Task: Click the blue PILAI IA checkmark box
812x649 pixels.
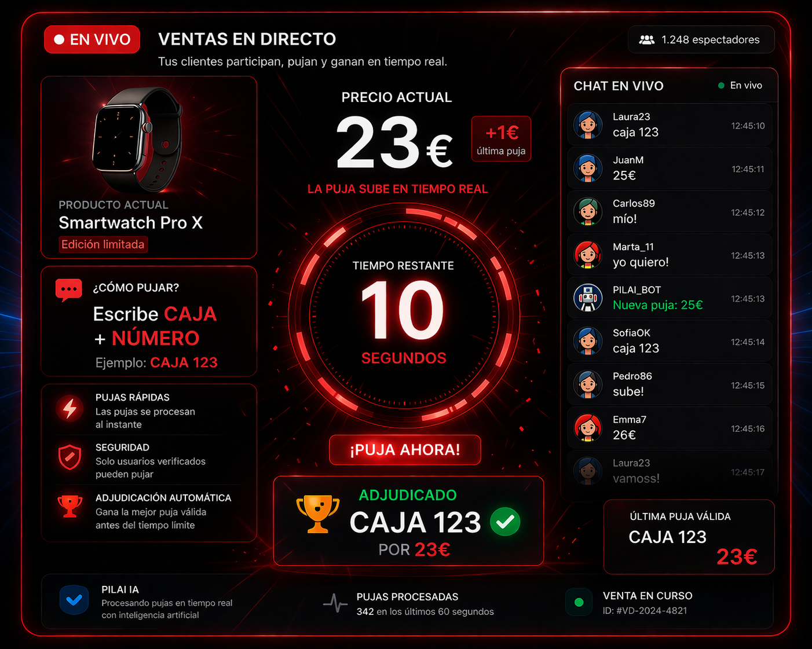Action: point(74,600)
